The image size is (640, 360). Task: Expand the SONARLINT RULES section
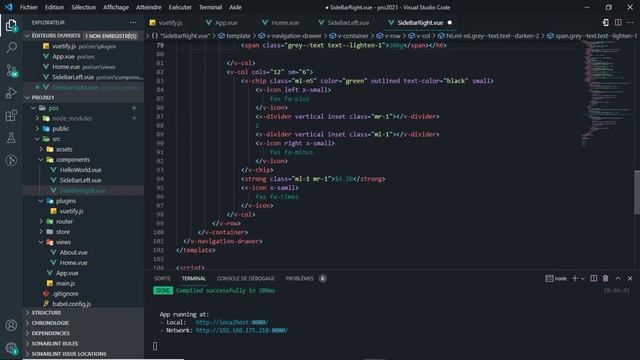[84, 344]
